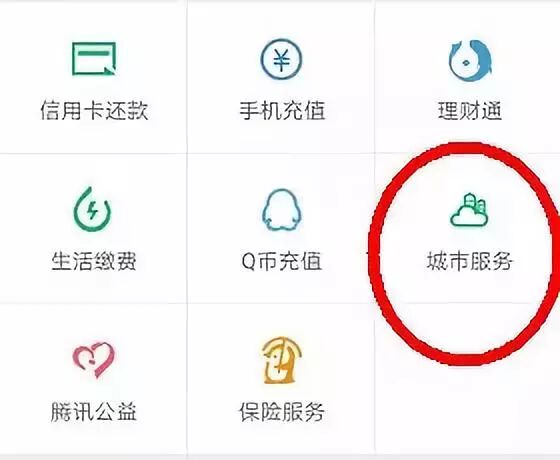Open the City Services cloud building icon
This screenshot has height=460, width=560.
(x=469, y=210)
